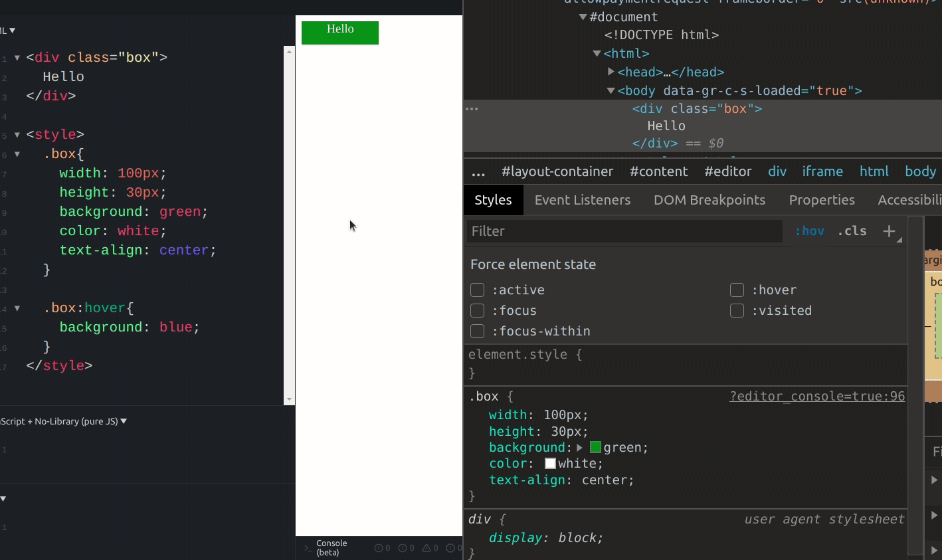This screenshot has height=560, width=942.
Task: Open the ?editor_console=true:96 source link
Action: (817, 396)
